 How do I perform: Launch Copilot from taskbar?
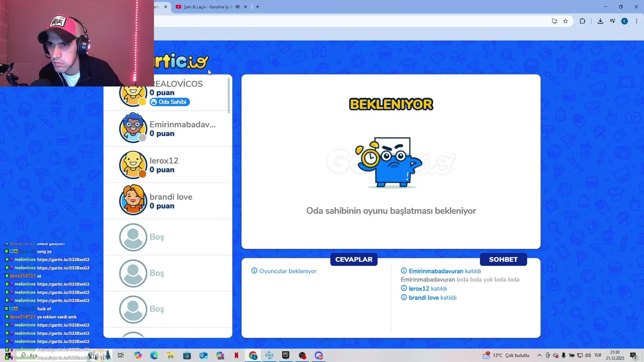coord(138,355)
